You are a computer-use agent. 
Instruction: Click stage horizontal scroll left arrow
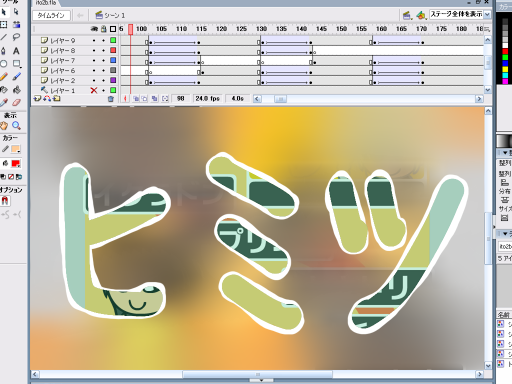(34, 374)
